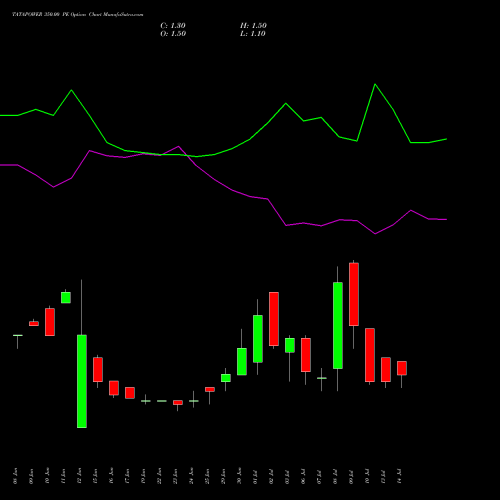Click the green line peak above 11 Jun
The width and height of the screenshot is (500, 500).
click(71, 90)
